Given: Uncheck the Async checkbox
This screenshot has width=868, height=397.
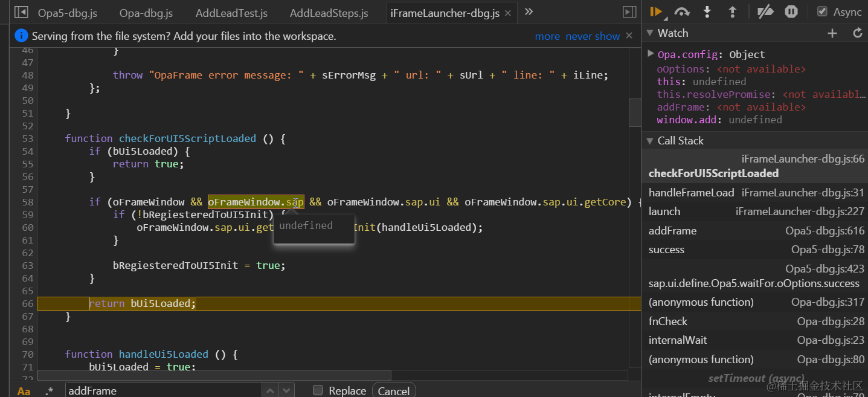Looking at the screenshot, I should coord(822,11).
